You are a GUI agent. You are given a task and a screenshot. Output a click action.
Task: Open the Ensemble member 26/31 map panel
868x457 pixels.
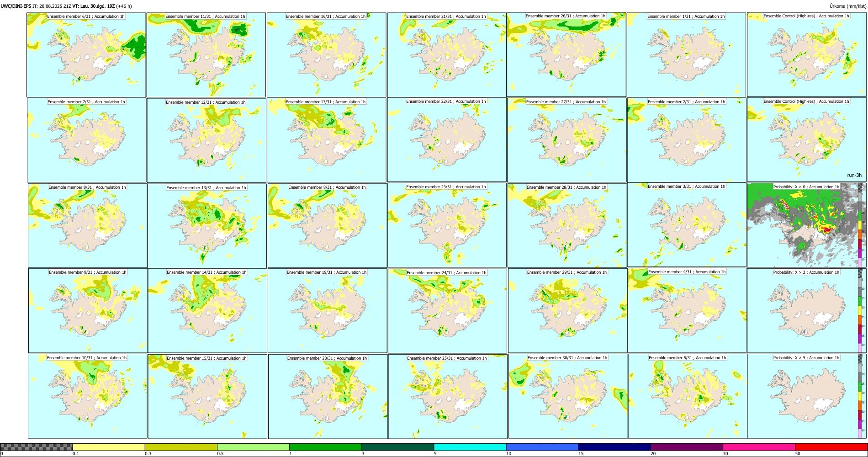point(566,54)
